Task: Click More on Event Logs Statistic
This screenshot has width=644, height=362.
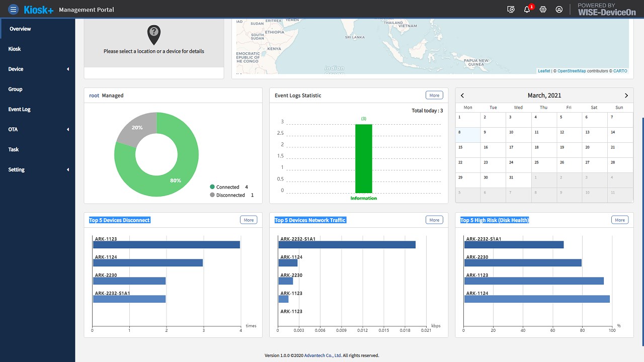Action: 434,95
